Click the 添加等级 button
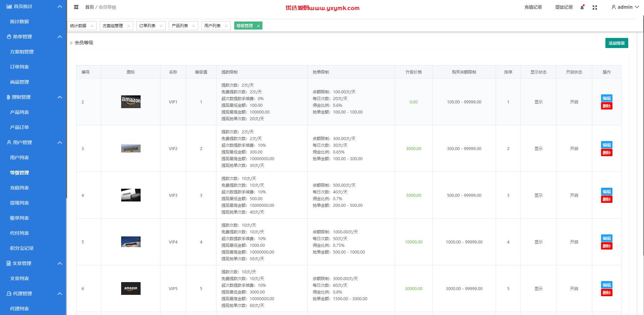This screenshot has width=644, height=315. tap(617, 43)
